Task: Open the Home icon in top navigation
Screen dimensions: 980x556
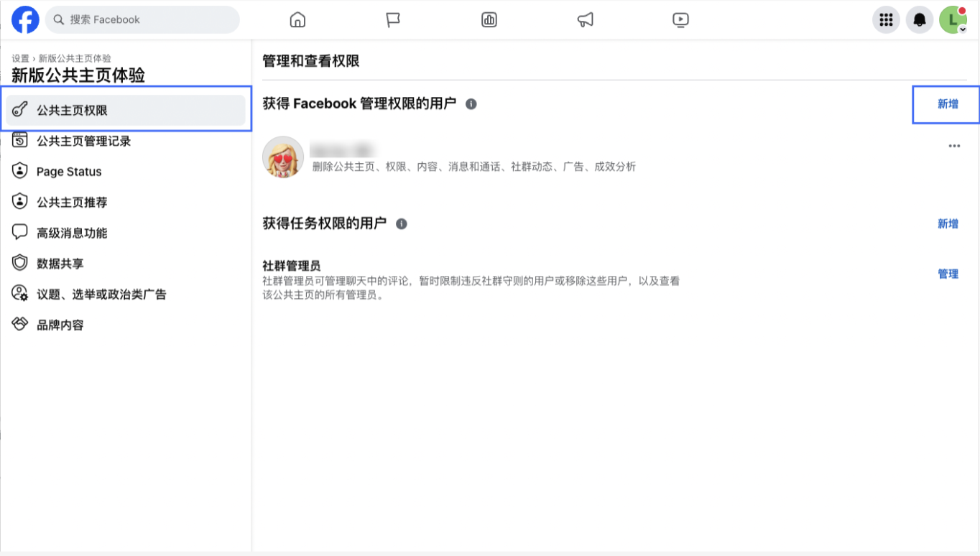Action: [x=297, y=20]
